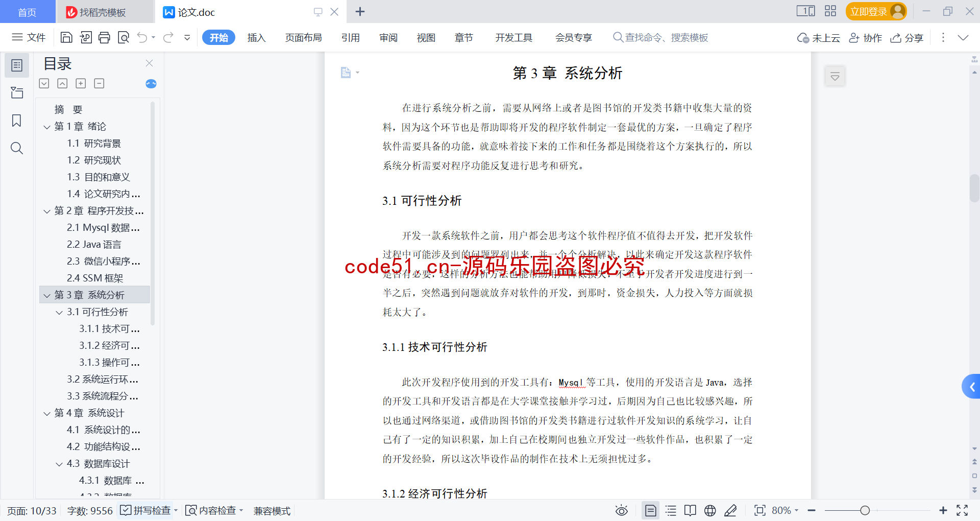Open the 章节 ribbon tab
The image size is (980, 521).
click(463, 37)
